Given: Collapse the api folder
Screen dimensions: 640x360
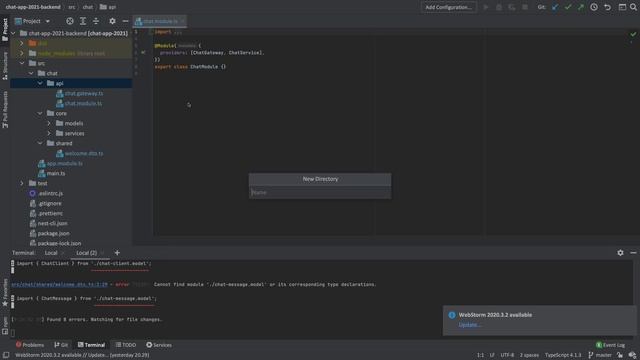Looking at the screenshot, I should coord(40,83).
